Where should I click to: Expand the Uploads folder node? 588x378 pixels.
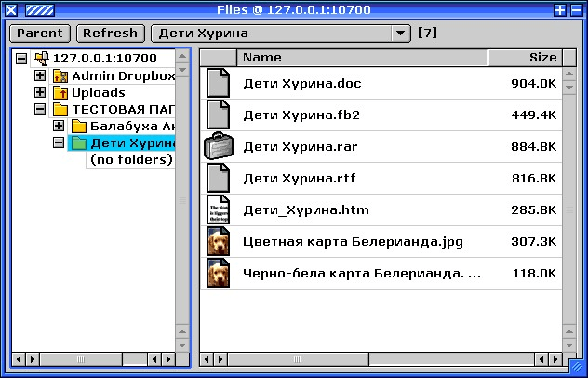tap(40, 92)
